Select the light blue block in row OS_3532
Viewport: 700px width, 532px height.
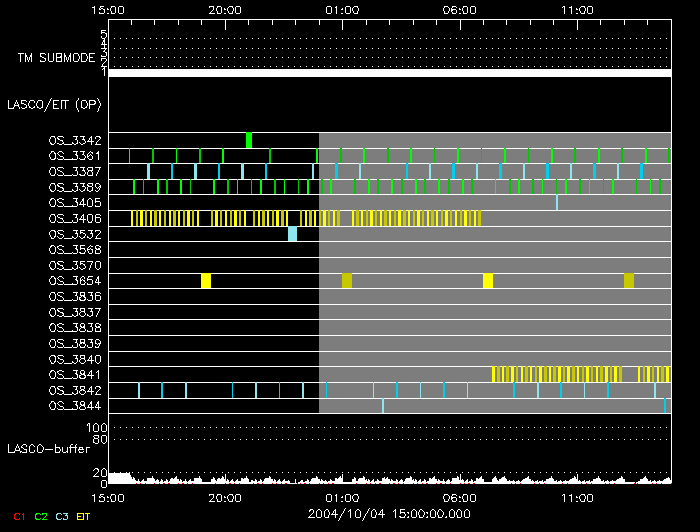coord(292,234)
